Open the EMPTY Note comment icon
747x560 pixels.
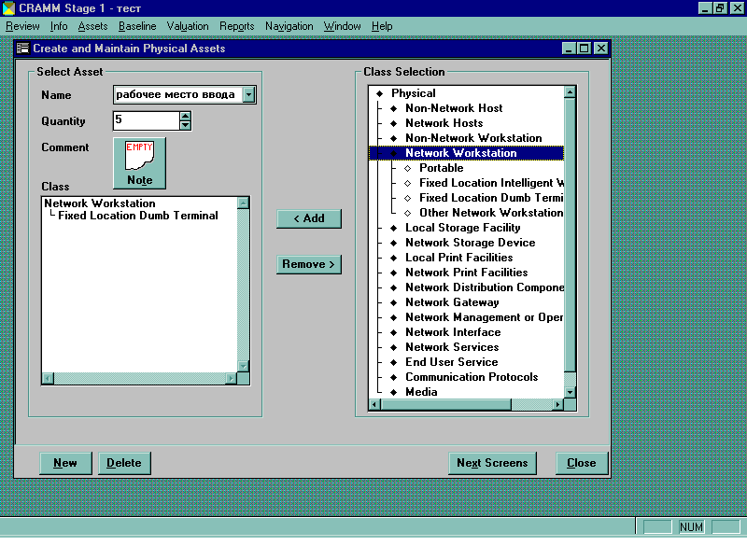[139, 162]
